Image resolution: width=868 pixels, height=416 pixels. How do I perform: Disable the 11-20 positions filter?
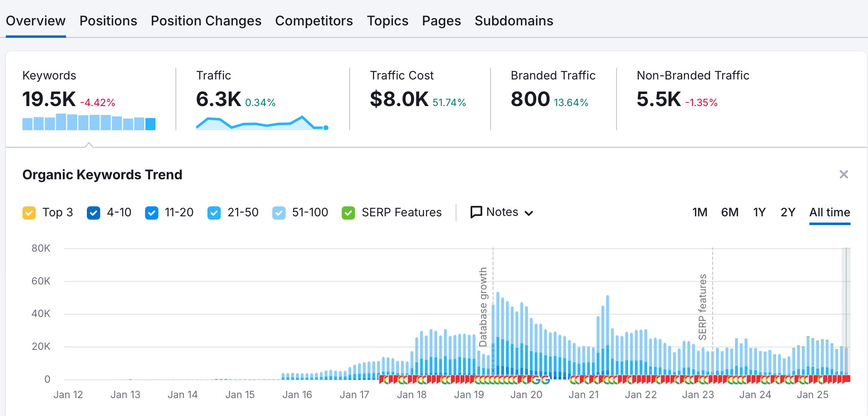click(x=152, y=213)
